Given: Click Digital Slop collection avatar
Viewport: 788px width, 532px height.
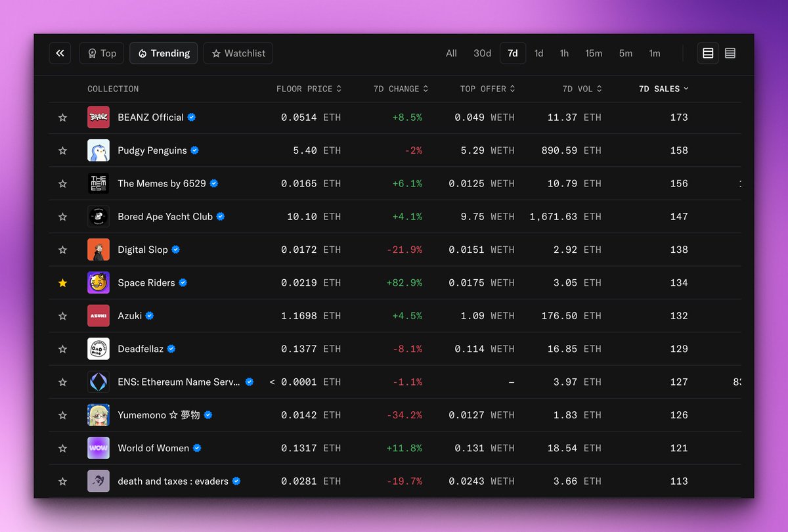Looking at the screenshot, I should (98, 250).
